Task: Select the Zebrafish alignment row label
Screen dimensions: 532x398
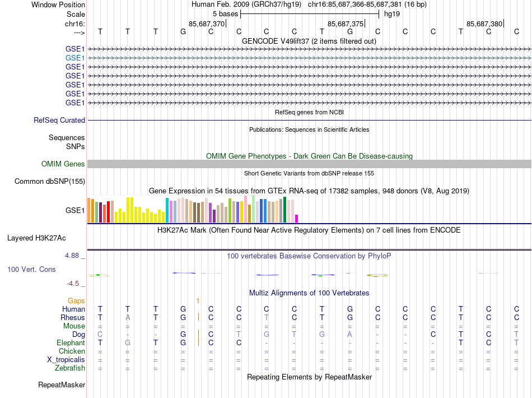Action: pos(70,368)
